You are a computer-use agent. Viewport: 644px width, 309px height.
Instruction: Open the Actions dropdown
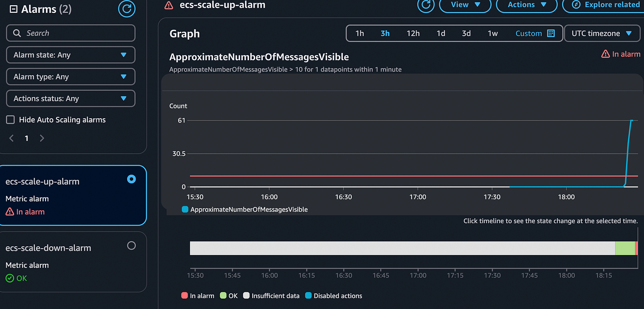pos(526,4)
